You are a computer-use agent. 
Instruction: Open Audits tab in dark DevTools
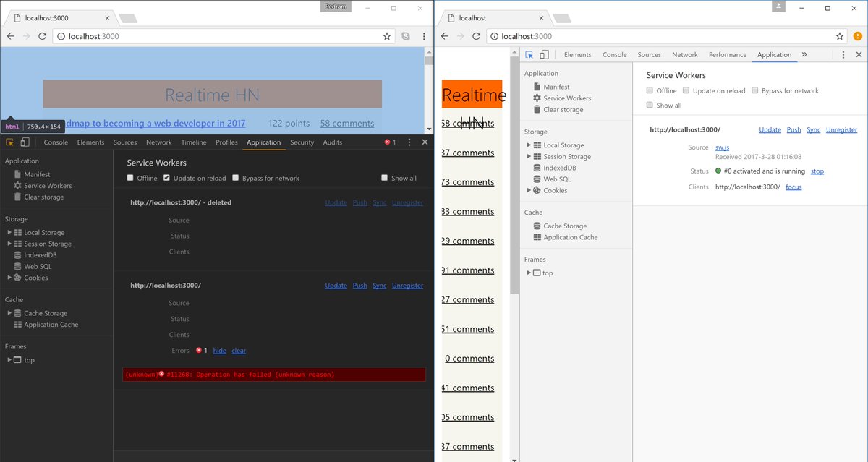(332, 142)
